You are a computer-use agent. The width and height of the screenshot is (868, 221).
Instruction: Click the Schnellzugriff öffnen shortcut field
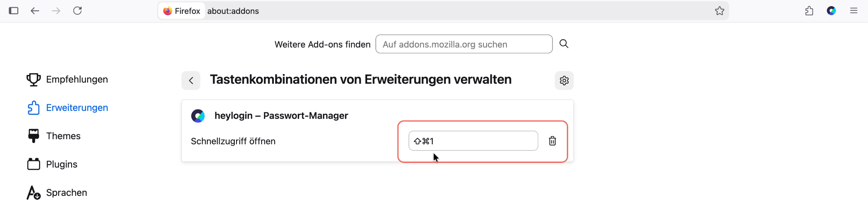[x=473, y=141]
